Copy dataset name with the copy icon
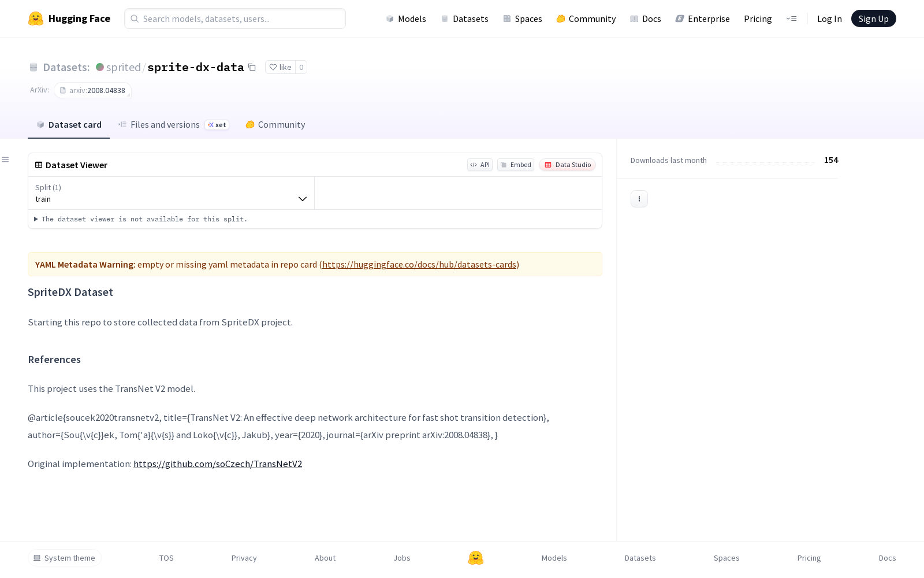This screenshot has height=578, width=924. (x=252, y=67)
